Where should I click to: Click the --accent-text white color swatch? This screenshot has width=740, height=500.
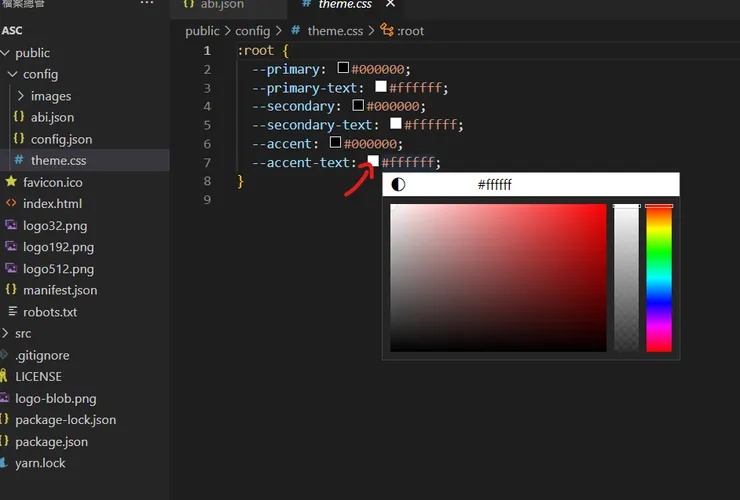pos(373,161)
